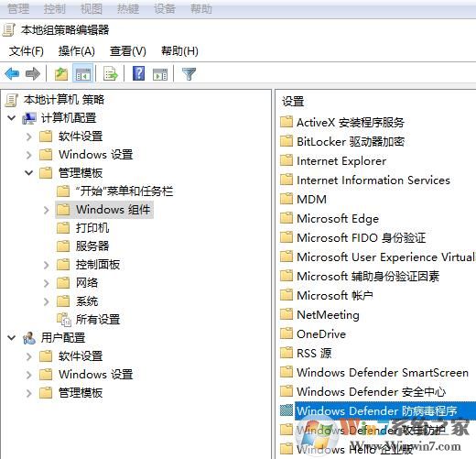
Task: Click the 本地组策略编辑器 title bar icon
Action: click(x=9, y=30)
